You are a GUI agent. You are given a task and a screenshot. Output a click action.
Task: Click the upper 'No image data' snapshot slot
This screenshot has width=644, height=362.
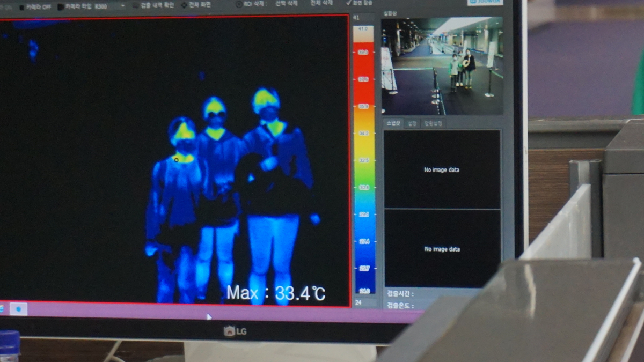coord(442,169)
